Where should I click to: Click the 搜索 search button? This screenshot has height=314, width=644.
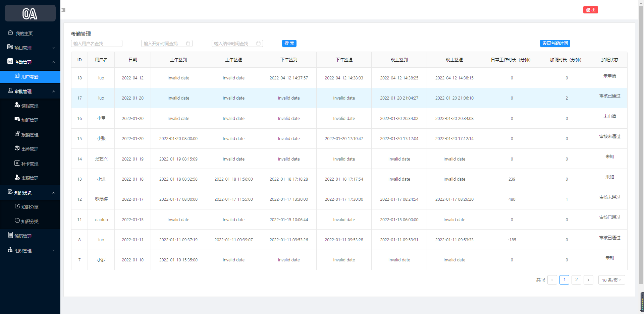[x=289, y=44]
